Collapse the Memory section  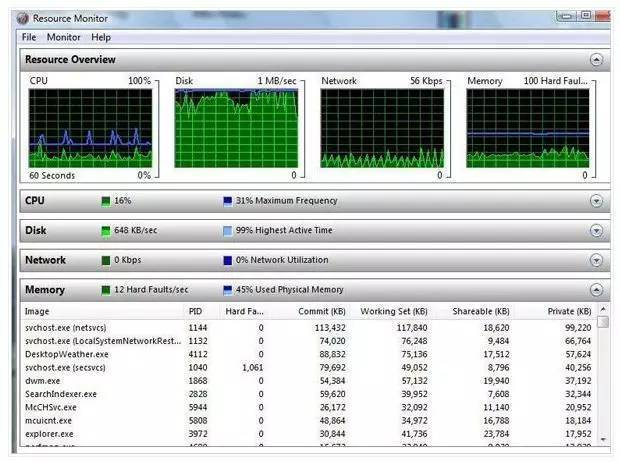click(596, 290)
